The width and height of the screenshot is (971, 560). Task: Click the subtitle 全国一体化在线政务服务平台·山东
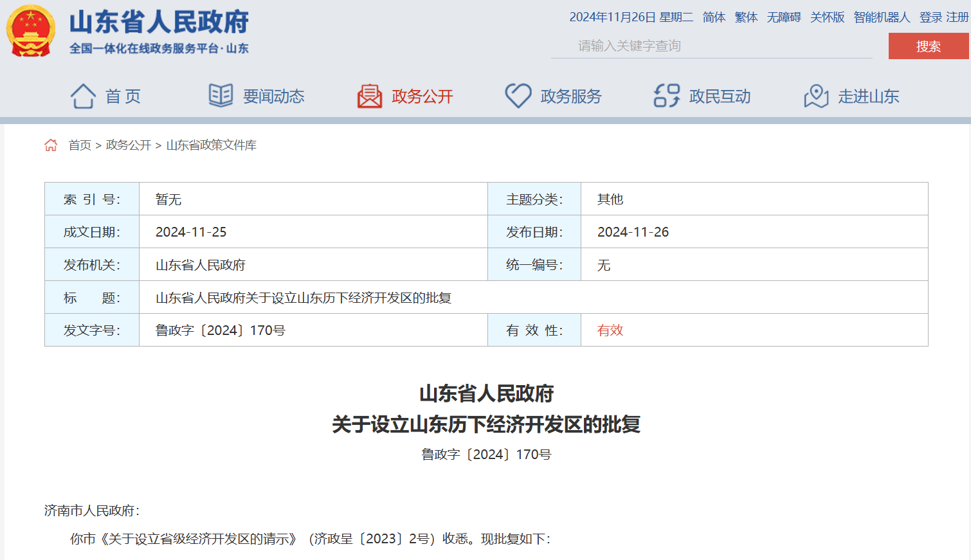[x=159, y=48]
